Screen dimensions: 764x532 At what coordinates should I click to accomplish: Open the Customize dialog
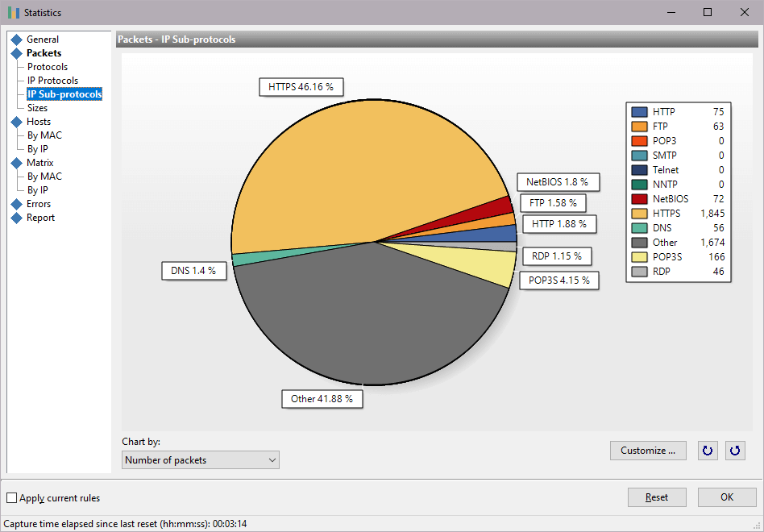tap(648, 451)
